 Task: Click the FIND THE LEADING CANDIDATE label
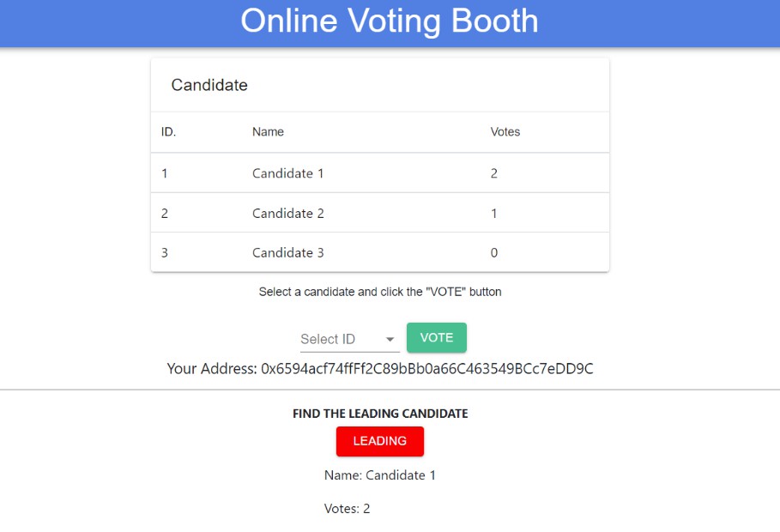click(380, 414)
